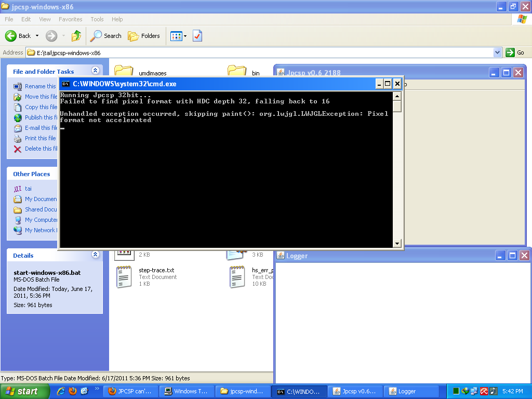The image size is (532, 399).
Task: Show hidden Quick Launch icons chevron
Action: tap(97, 389)
